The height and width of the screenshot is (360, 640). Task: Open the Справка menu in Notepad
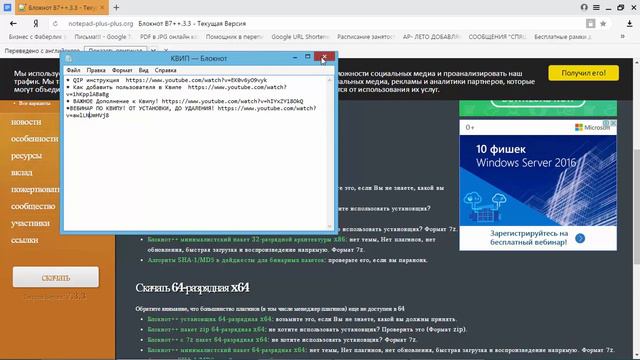(165, 70)
